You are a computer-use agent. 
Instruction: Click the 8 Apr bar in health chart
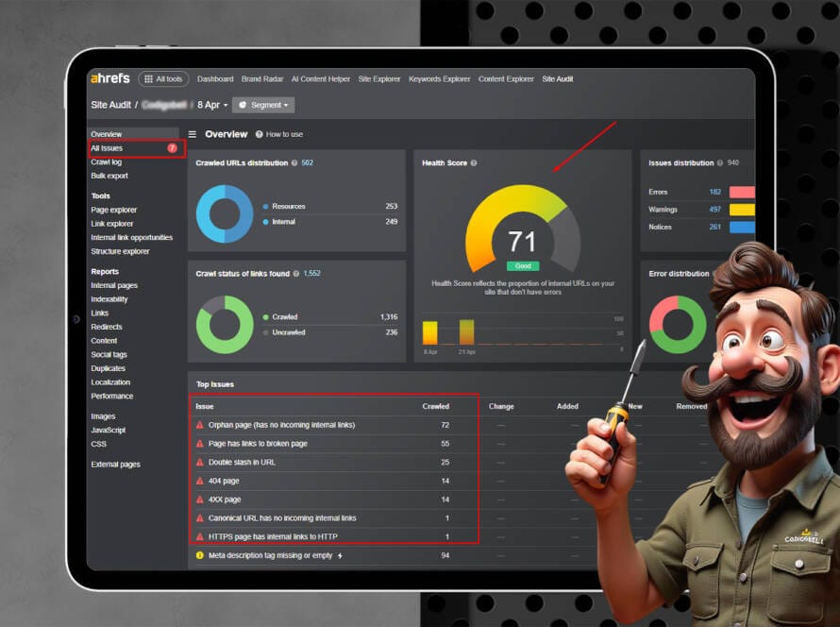(x=429, y=332)
